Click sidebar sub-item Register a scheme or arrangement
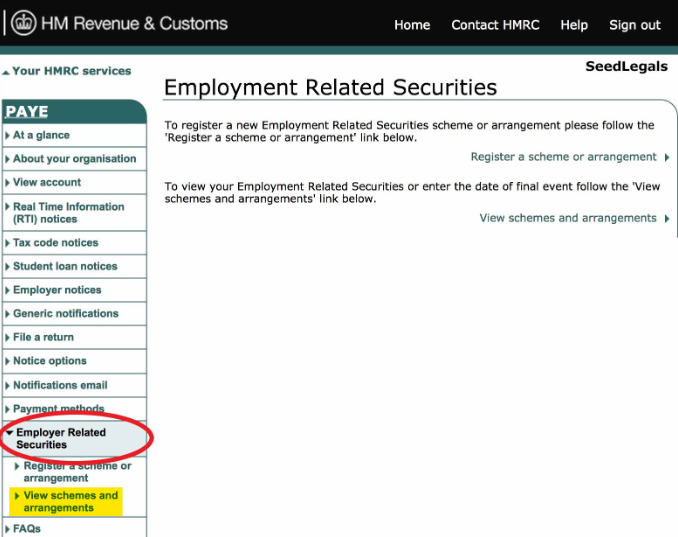 click(77, 472)
